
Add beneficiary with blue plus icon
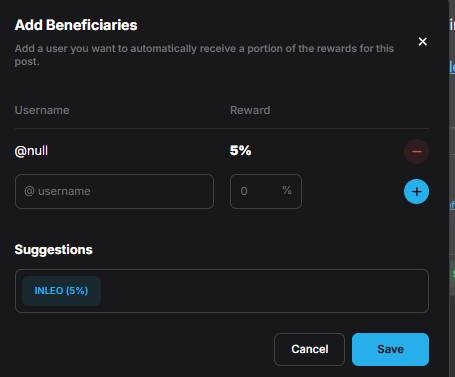(416, 192)
